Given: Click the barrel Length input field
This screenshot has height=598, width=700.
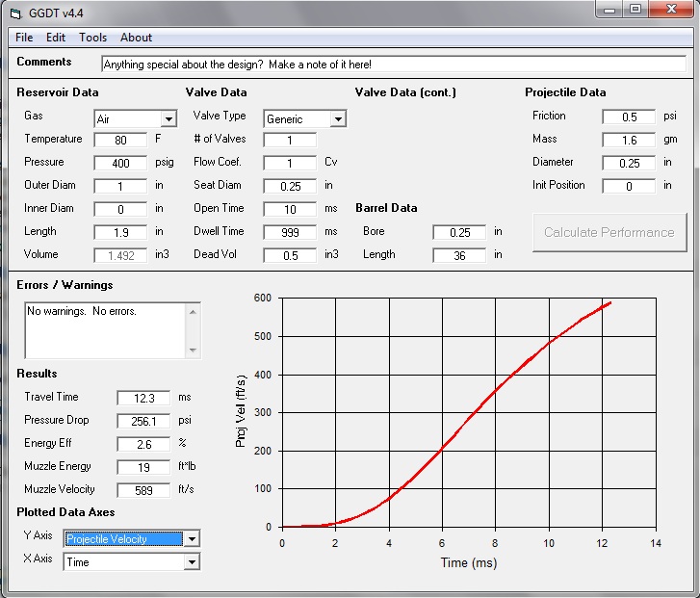Looking at the screenshot, I should (x=458, y=255).
